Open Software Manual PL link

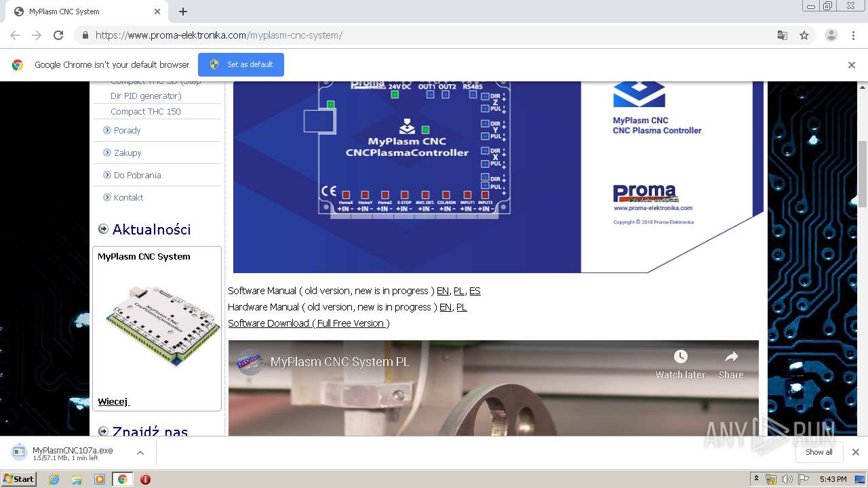[459, 291]
